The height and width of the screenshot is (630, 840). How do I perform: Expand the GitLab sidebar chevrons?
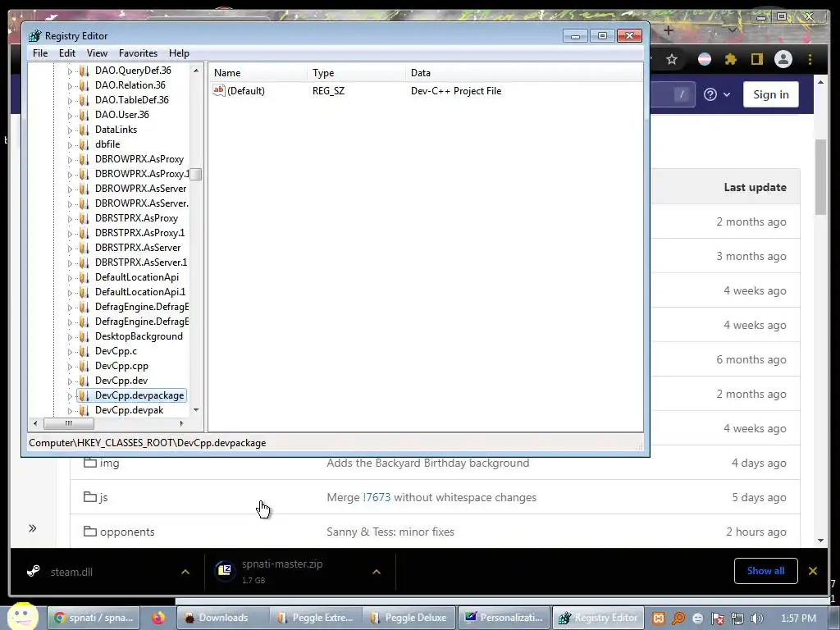coord(33,528)
